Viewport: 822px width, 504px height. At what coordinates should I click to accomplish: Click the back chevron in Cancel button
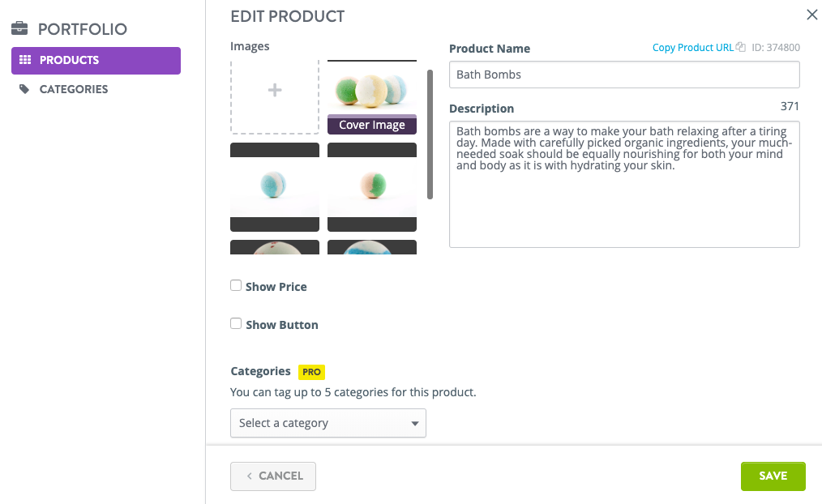[x=250, y=476]
